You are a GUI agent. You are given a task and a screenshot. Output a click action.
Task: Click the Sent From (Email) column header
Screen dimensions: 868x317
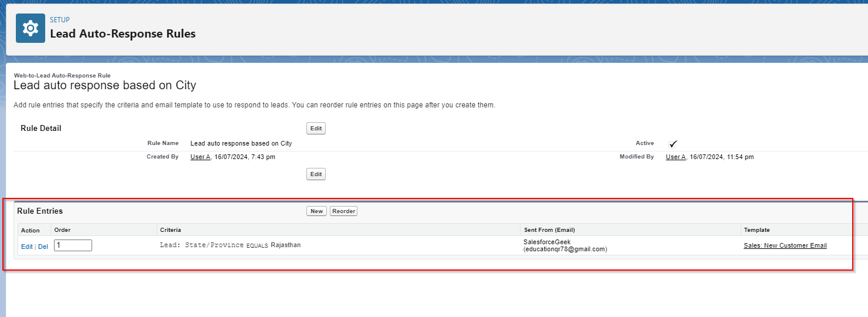click(549, 230)
